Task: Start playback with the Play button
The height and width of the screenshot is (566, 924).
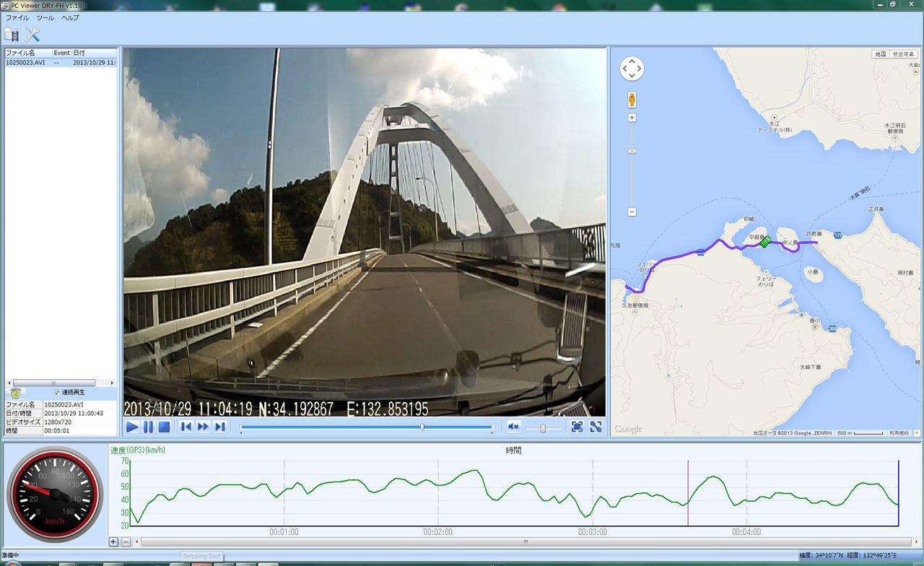Action: (x=132, y=427)
